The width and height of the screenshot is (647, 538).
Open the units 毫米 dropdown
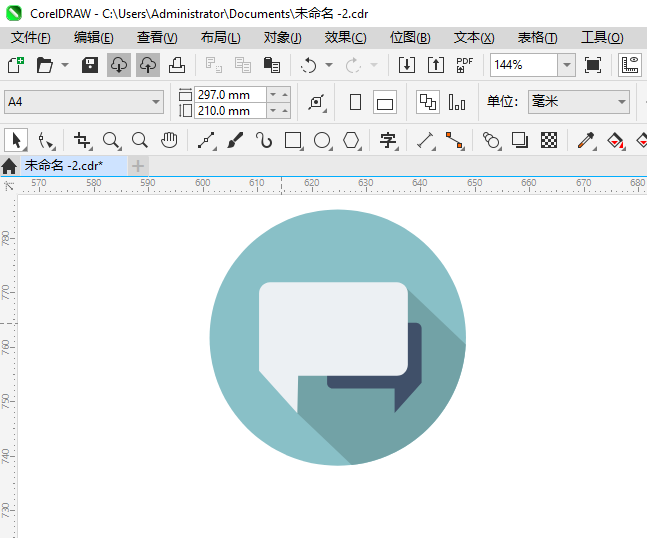point(621,102)
